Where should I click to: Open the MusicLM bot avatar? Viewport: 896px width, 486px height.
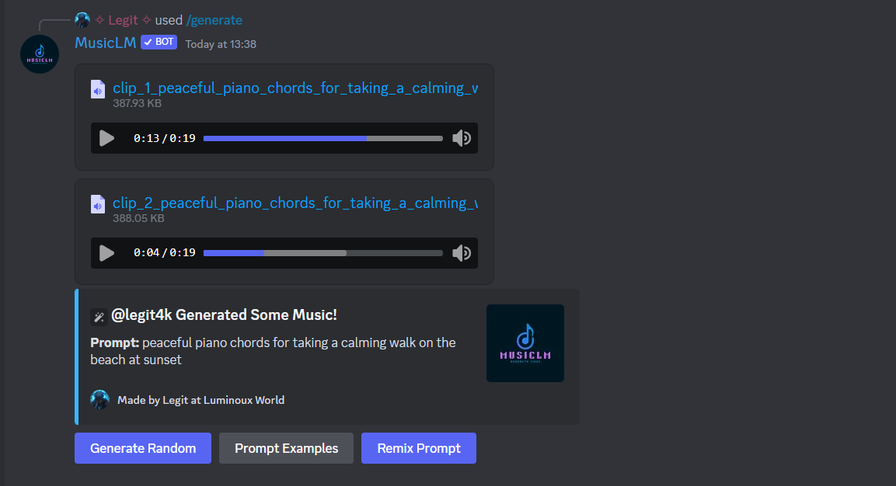(x=39, y=54)
